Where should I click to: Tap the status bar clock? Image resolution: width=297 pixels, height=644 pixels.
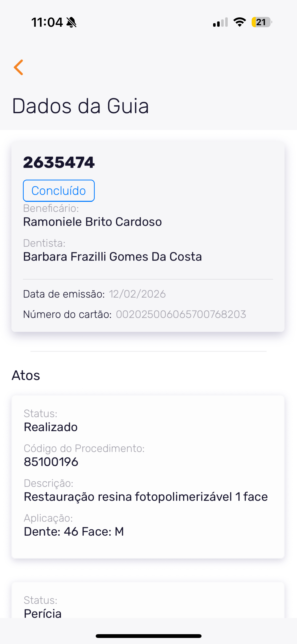tap(47, 22)
